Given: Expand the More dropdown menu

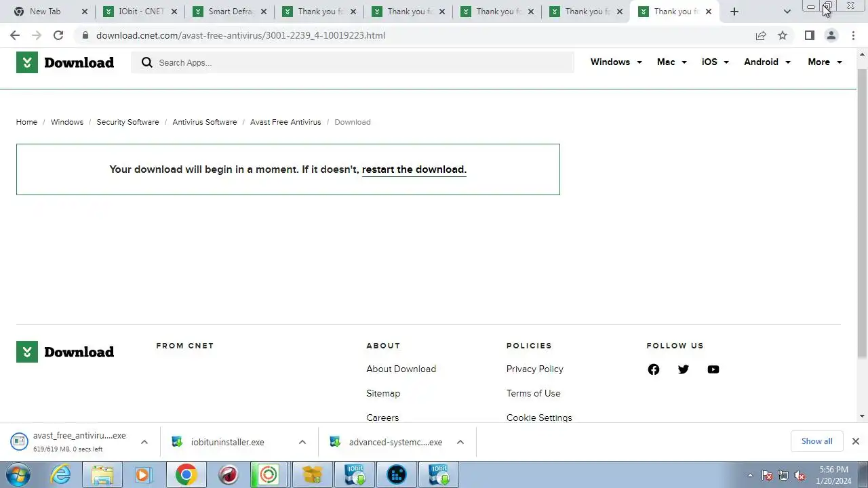Looking at the screenshot, I should [825, 62].
